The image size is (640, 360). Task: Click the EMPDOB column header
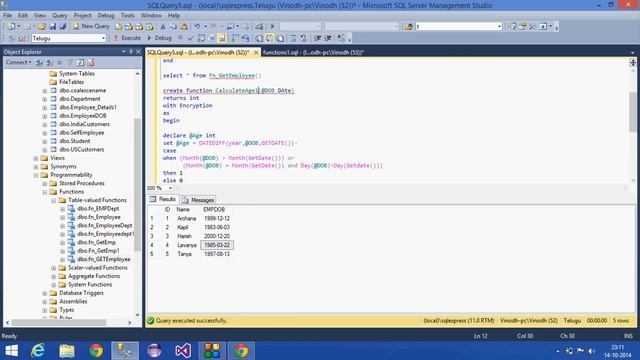(214, 209)
